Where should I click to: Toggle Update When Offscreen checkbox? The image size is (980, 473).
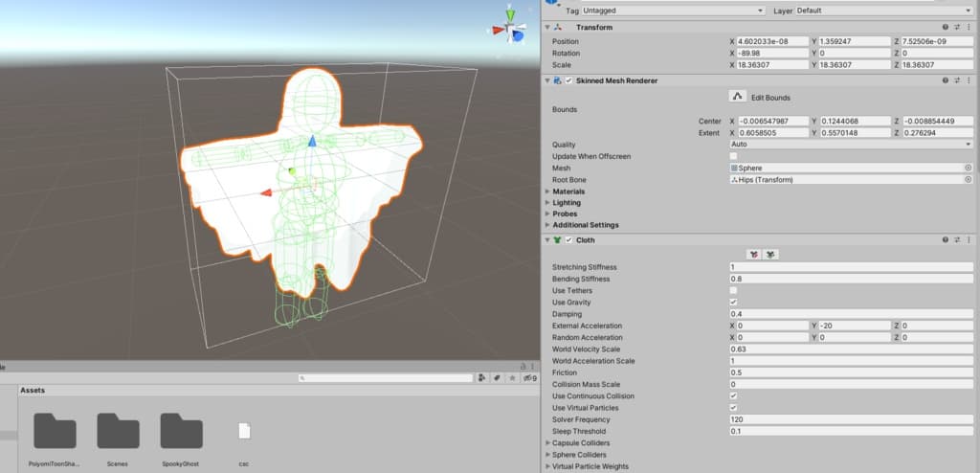(x=734, y=156)
